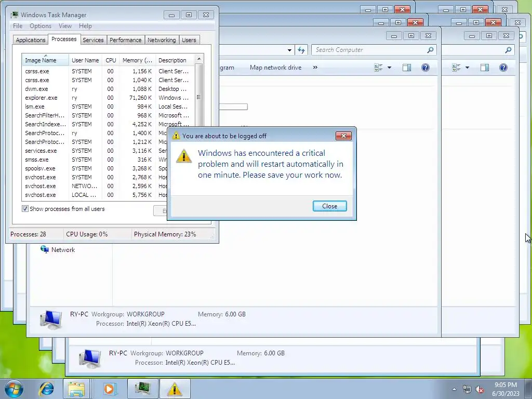Image resolution: width=532 pixels, height=399 pixels.
Task: Click the Change your view icon in front Explorer
Action: [378, 68]
